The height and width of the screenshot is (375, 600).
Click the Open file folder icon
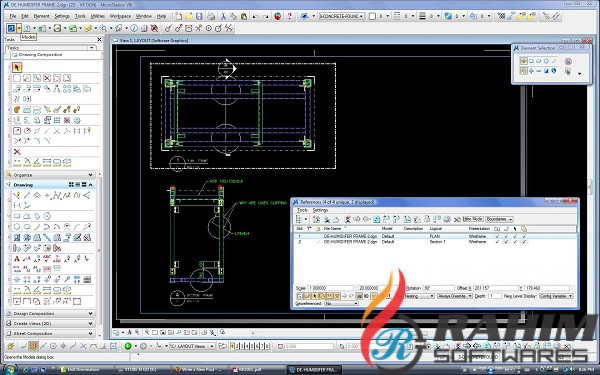point(189,16)
